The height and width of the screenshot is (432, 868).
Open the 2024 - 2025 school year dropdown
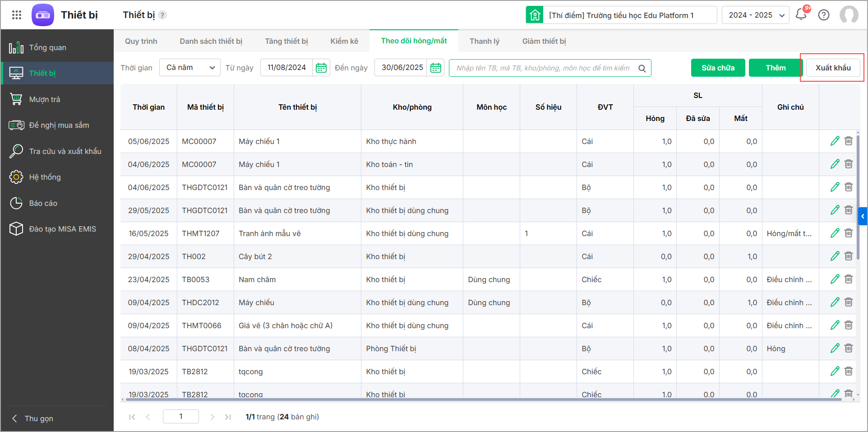click(x=755, y=15)
